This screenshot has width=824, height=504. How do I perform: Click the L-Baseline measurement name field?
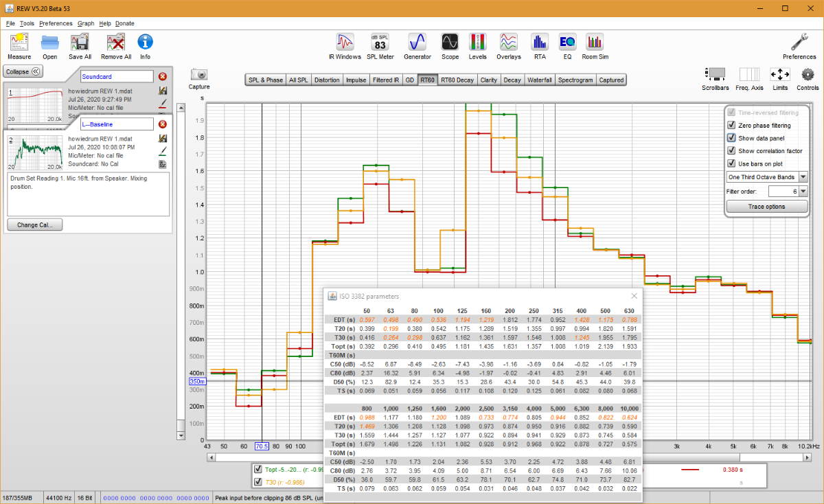coord(116,124)
